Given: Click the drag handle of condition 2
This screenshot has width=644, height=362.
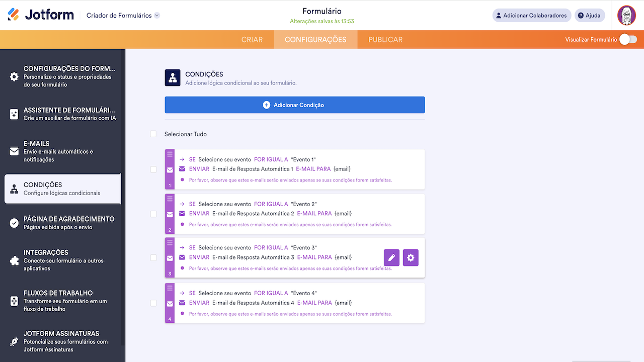Looking at the screenshot, I should click(170, 198).
